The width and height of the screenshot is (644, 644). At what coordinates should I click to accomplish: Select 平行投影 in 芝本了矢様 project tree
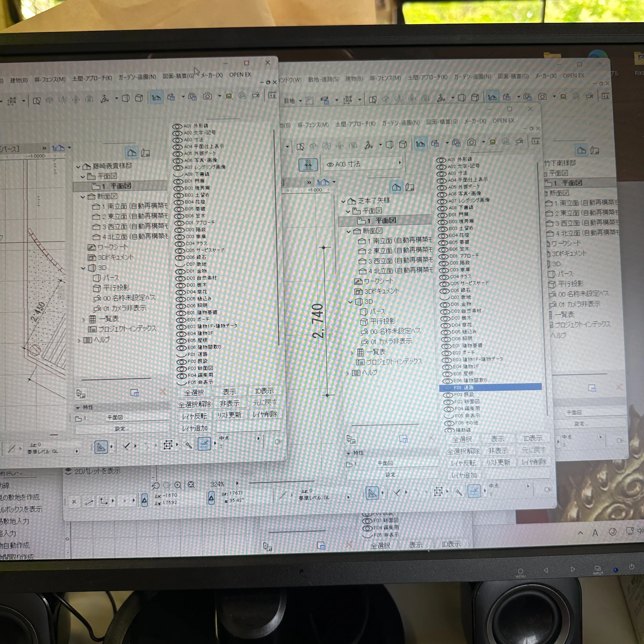click(383, 321)
